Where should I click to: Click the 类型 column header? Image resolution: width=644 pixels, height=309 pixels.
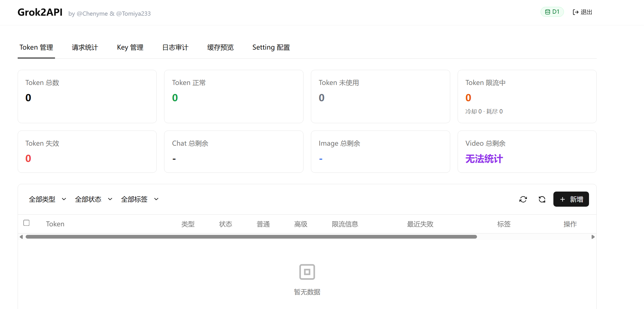click(x=188, y=224)
